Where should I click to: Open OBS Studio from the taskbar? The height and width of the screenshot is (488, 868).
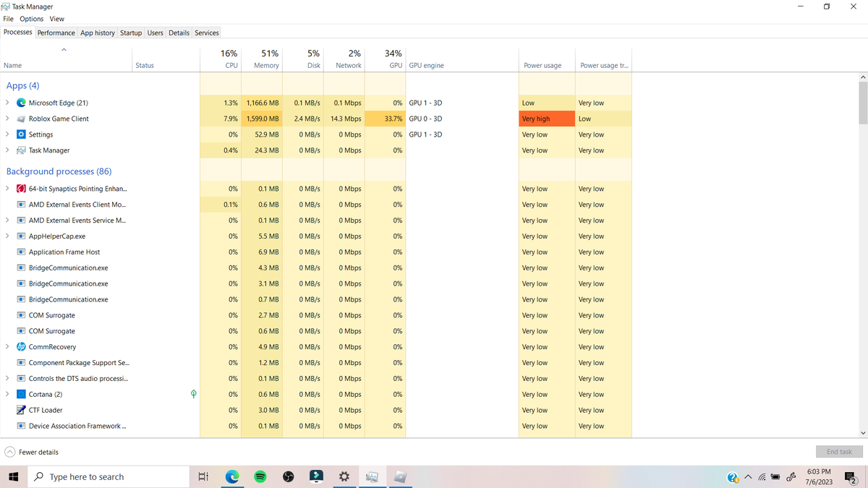tap(289, 476)
